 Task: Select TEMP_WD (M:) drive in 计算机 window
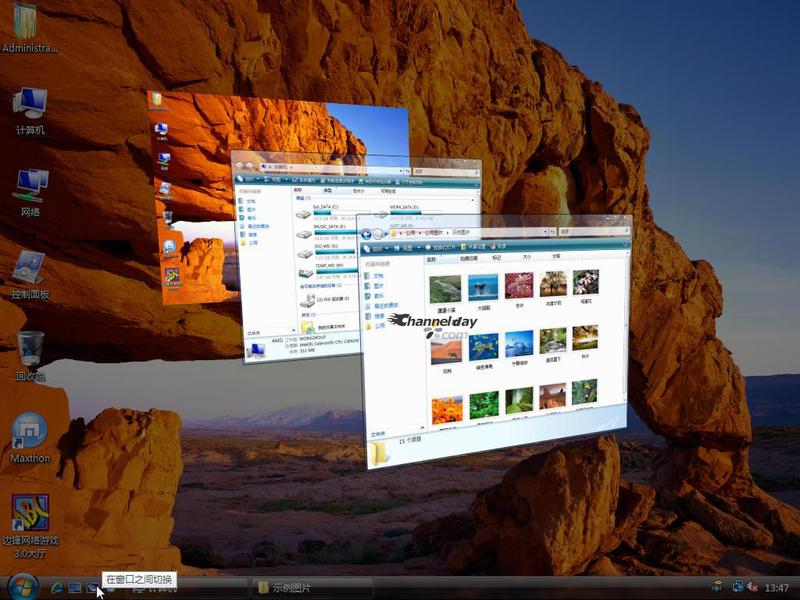pyautogui.click(x=328, y=269)
